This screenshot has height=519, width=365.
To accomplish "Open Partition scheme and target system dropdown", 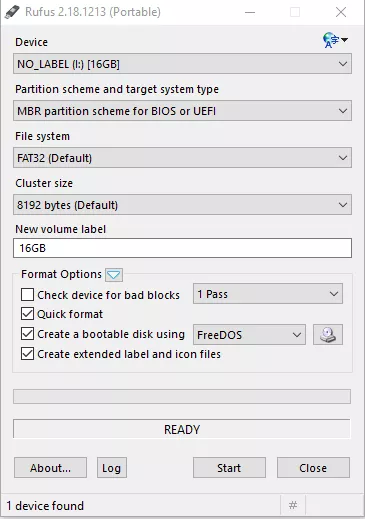I will point(182,111).
